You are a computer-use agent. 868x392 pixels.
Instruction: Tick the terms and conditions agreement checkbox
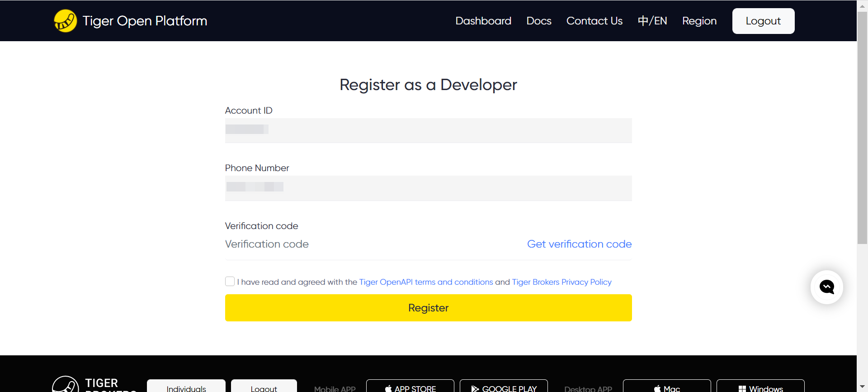pyautogui.click(x=230, y=282)
